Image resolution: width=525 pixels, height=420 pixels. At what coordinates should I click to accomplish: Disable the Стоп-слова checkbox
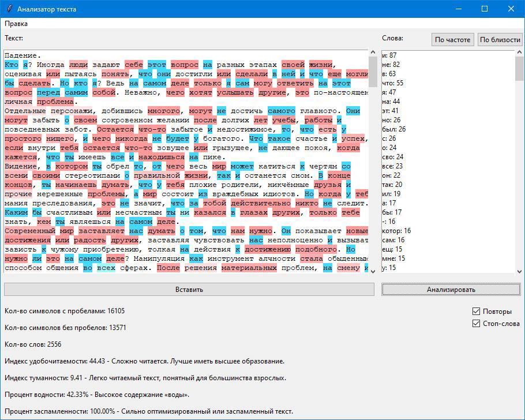pyautogui.click(x=476, y=324)
